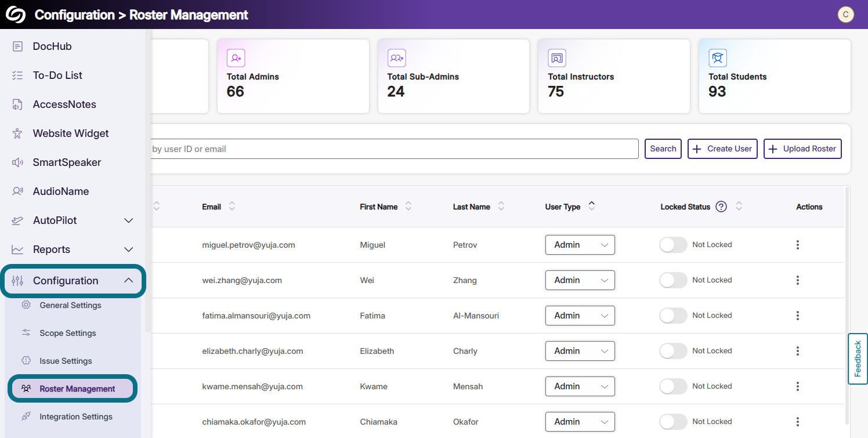
Task: Open actions menu for Miguel Petrov
Action: tap(798, 245)
